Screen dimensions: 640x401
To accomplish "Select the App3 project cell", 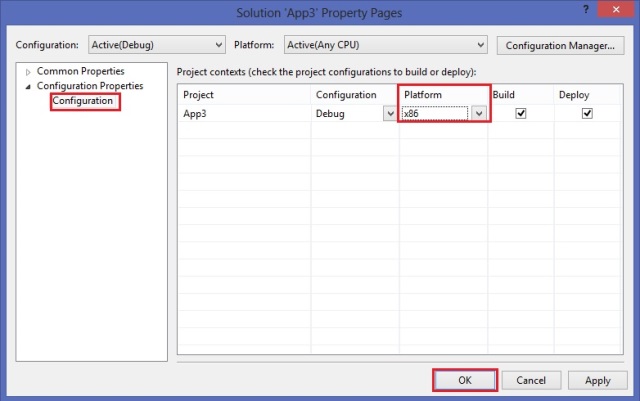I will click(244, 114).
